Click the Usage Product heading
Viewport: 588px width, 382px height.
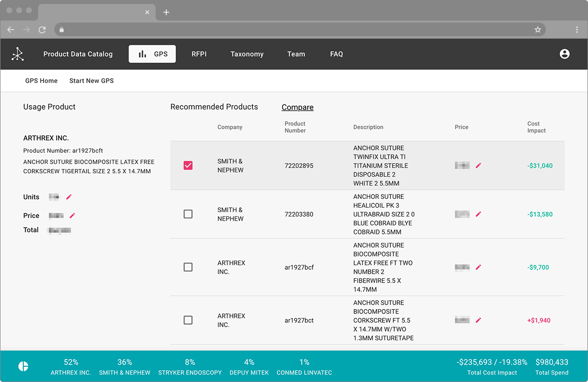49,107
